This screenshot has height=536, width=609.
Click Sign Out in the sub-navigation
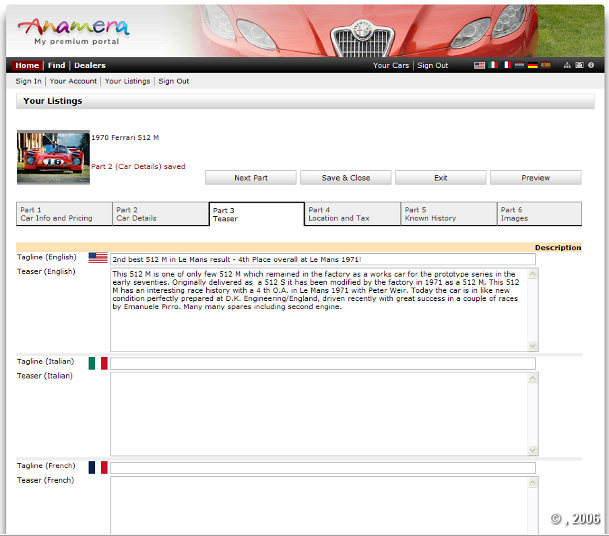point(174,81)
